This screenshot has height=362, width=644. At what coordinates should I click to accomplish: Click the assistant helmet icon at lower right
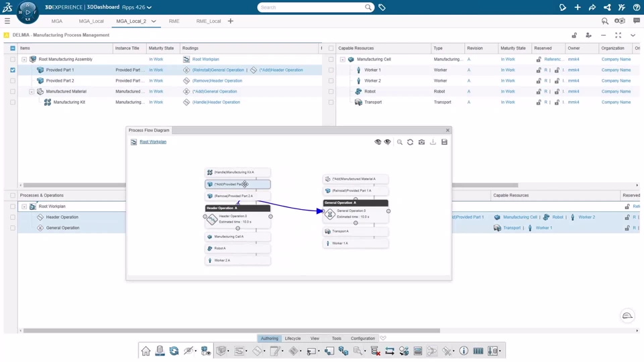(x=628, y=316)
